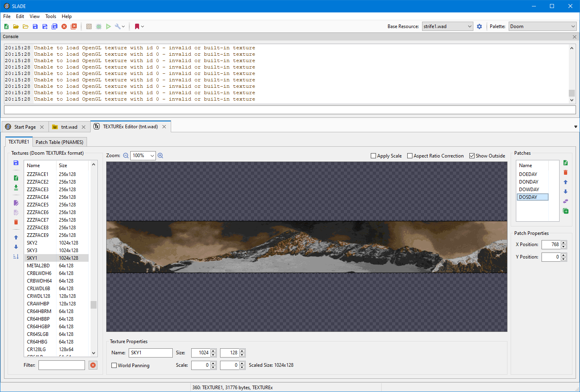Select the METAL2BD texture row

[56, 266]
